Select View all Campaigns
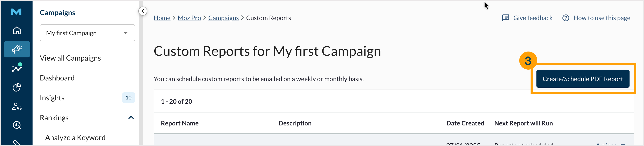This screenshot has height=146, width=644. [70, 58]
